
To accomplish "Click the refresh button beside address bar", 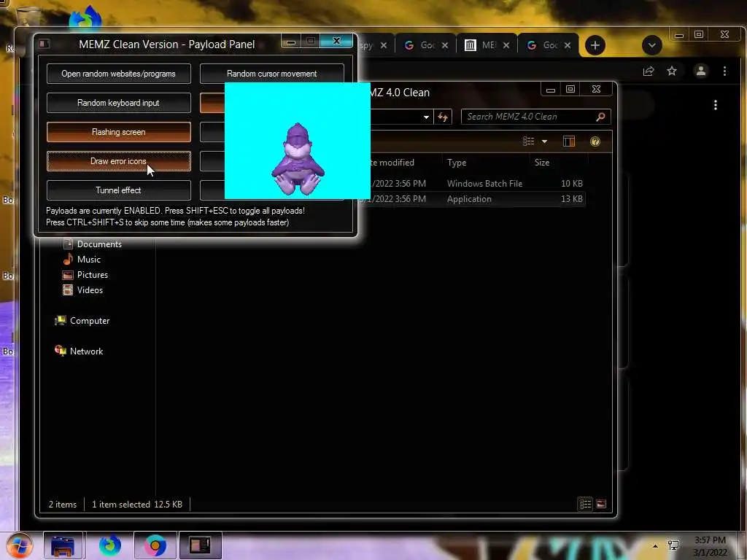I will click(443, 117).
